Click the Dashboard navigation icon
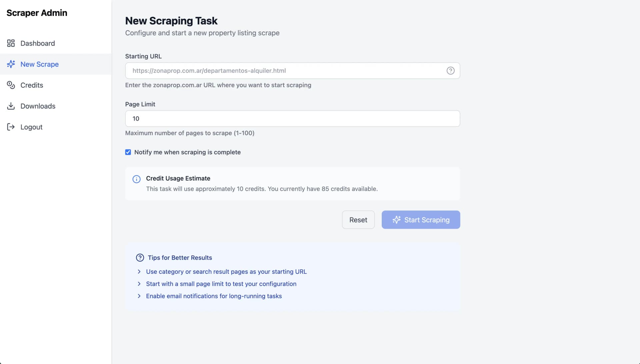 tap(11, 43)
